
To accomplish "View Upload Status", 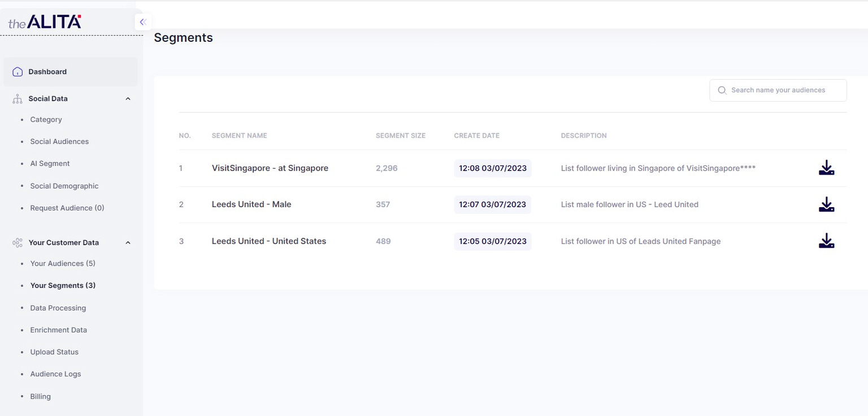I will [x=54, y=352].
